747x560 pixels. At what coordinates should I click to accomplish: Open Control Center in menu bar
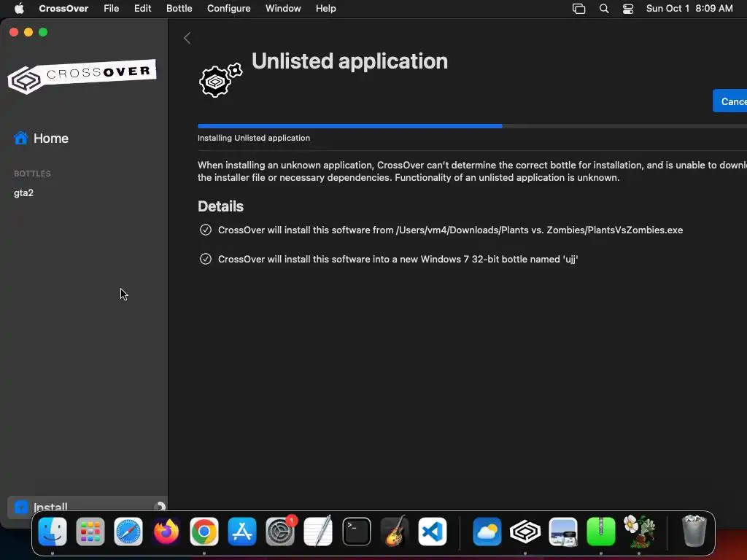point(628,9)
